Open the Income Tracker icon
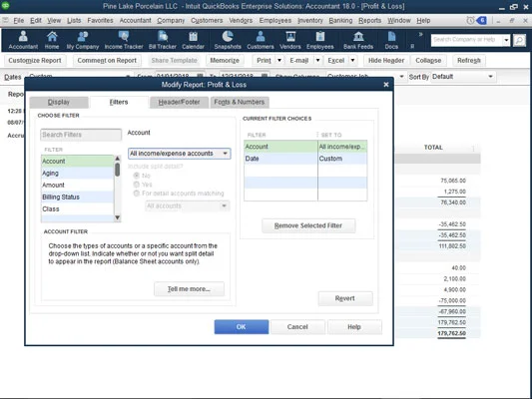The width and height of the screenshot is (532, 399). (124, 36)
